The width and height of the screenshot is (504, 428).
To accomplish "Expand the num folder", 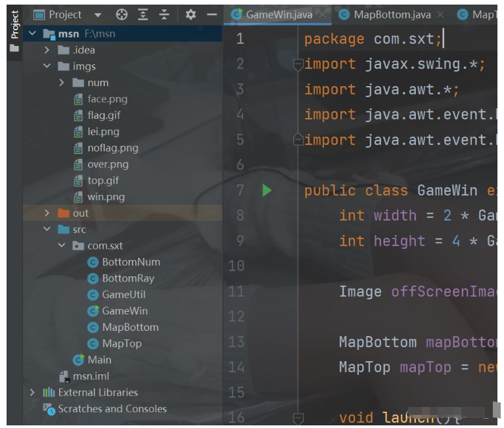I will pyautogui.click(x=61, y=83).
